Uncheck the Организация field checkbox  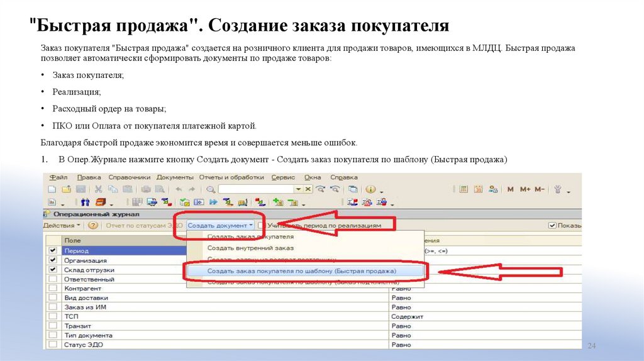tap(53, 260)
